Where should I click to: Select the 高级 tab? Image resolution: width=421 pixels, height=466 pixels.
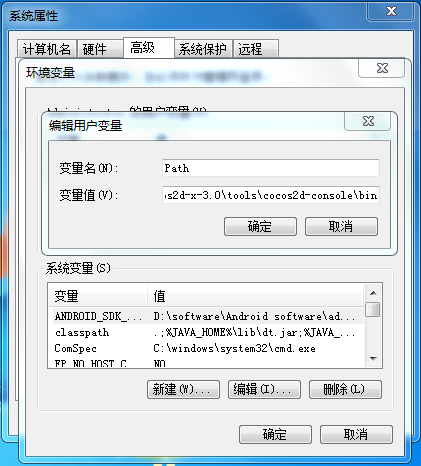[x=149, y=48]
